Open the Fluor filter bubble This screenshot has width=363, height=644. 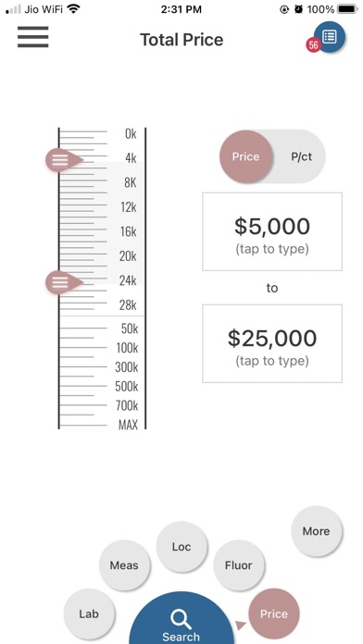tap(238, 565)
